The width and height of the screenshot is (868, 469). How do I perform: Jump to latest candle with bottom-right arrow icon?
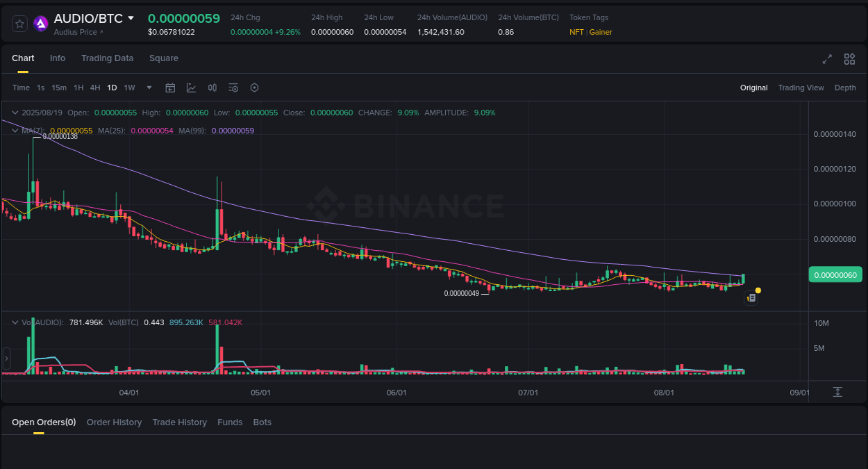pyautogui.click(x=837, y=392)
